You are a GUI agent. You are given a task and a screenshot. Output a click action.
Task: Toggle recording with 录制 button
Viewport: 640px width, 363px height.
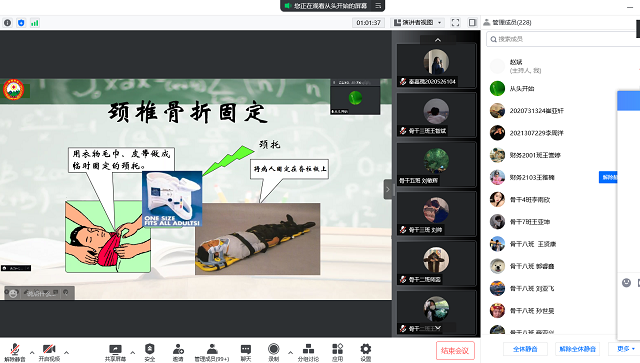[273, 352]
